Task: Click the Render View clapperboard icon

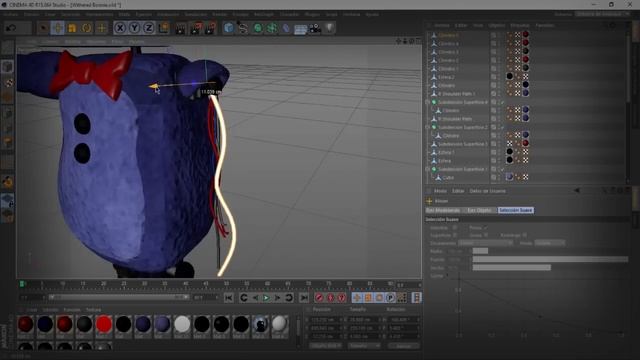Action: (x=180, y=28)
